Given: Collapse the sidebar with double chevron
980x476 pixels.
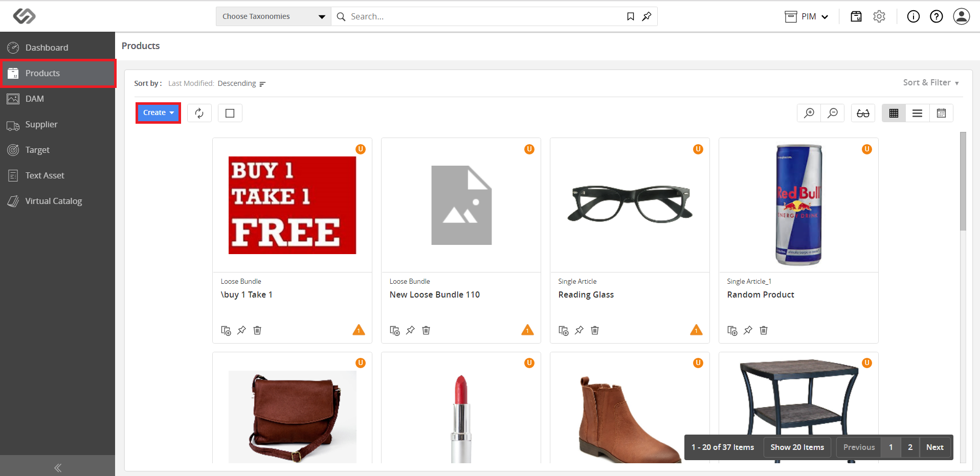Looking at the screenshot, I should click(57, 467).
